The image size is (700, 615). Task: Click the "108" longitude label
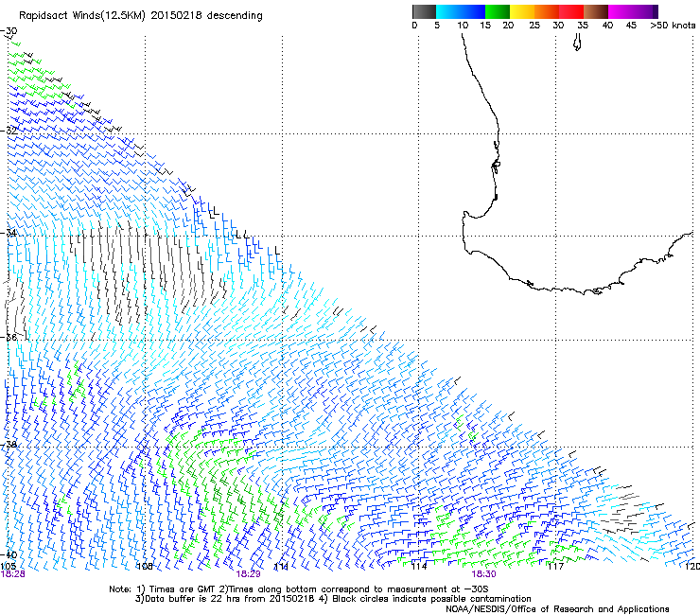[145, 567]
